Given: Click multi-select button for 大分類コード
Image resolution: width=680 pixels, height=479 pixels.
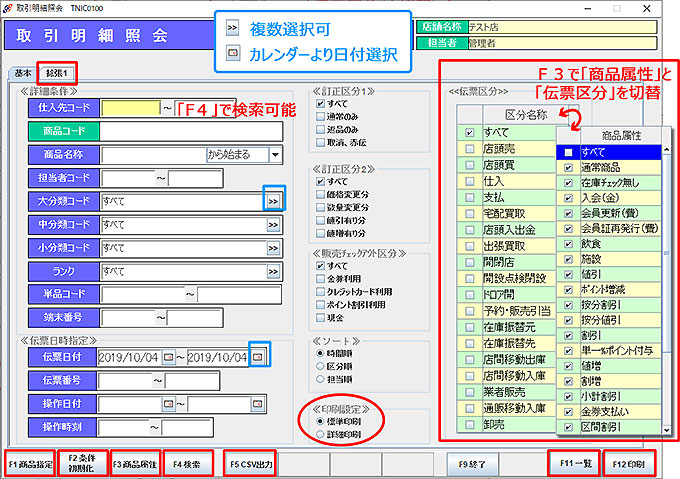Looking at the screenshot, I should 272,201.
